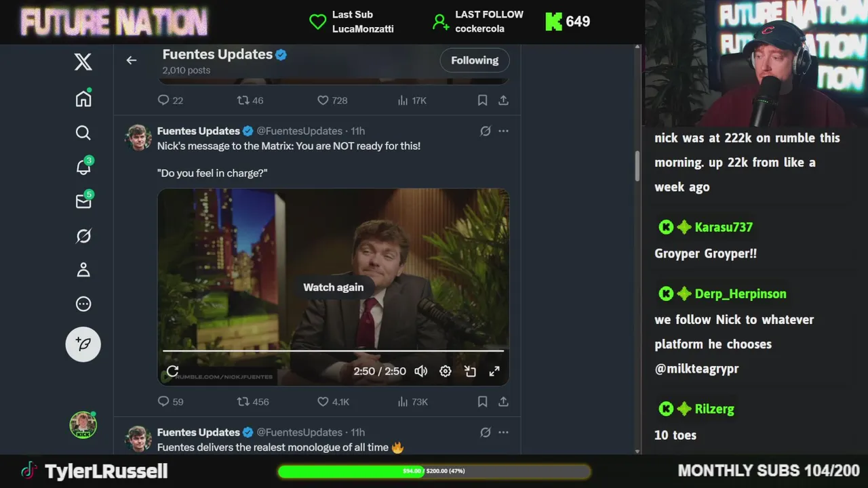Click the X logo icon
Screen dimensions: 868x488
tap(83, 62)
